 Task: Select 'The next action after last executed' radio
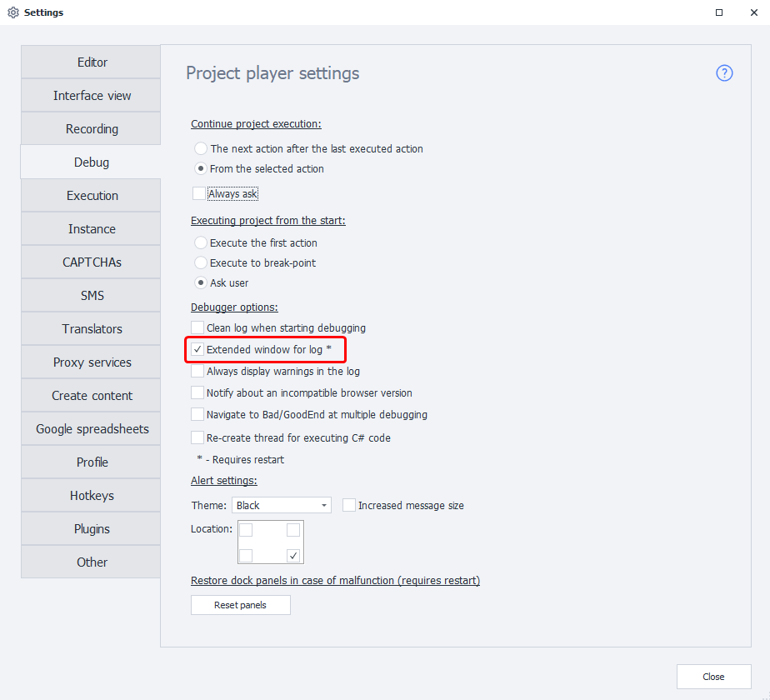click(201, 149)
